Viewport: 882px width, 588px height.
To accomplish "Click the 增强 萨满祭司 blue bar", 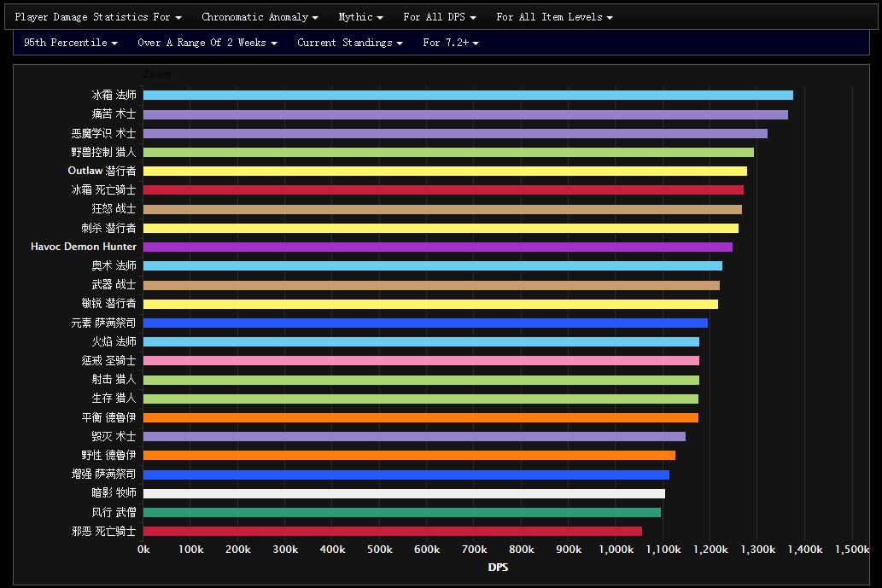I will coord(406,474).
